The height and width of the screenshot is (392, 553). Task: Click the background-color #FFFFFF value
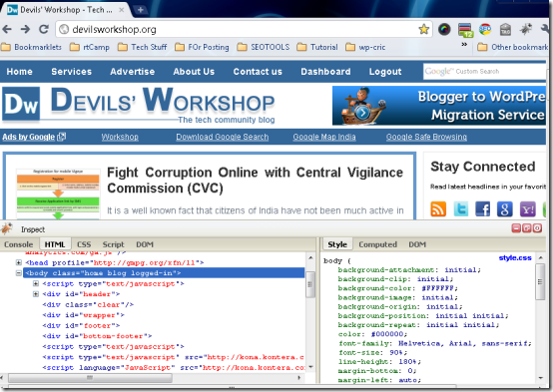click(437, 288)
